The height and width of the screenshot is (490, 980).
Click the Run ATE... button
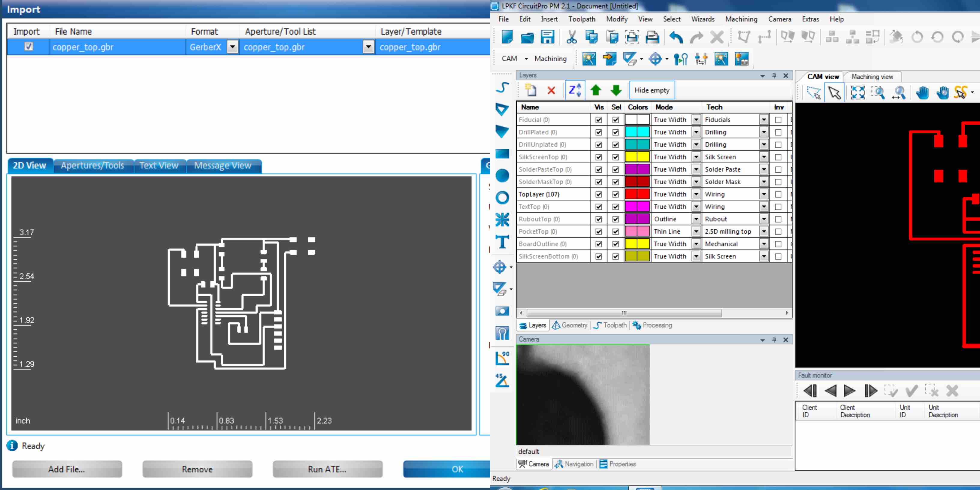pyautogui.click(x=327, y=469)
